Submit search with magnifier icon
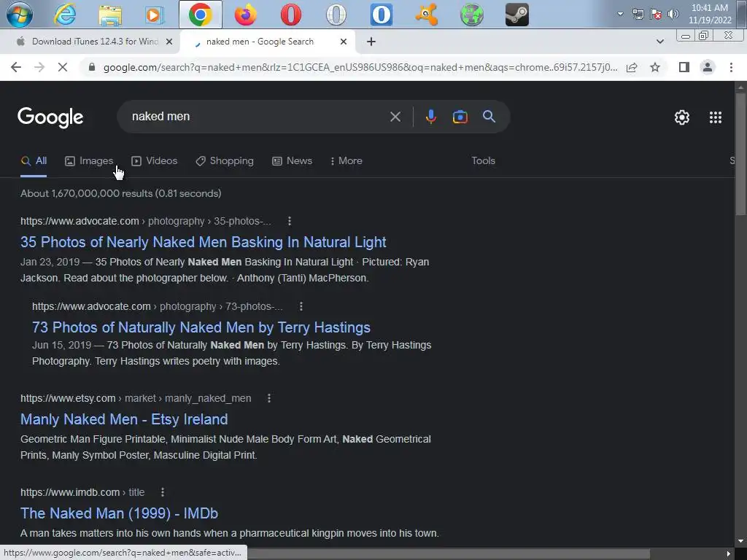The image size is (747, 560). [489, 116]
